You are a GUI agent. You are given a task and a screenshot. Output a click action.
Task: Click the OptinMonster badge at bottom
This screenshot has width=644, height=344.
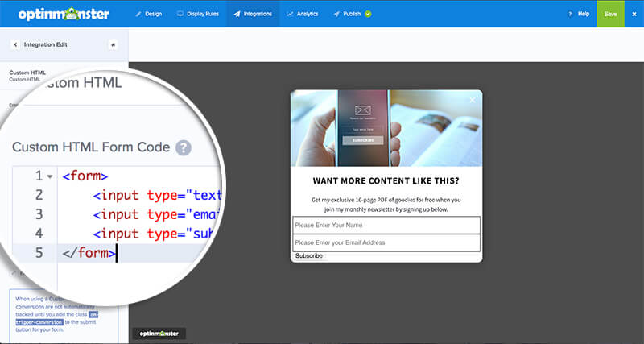click(159, 334)
